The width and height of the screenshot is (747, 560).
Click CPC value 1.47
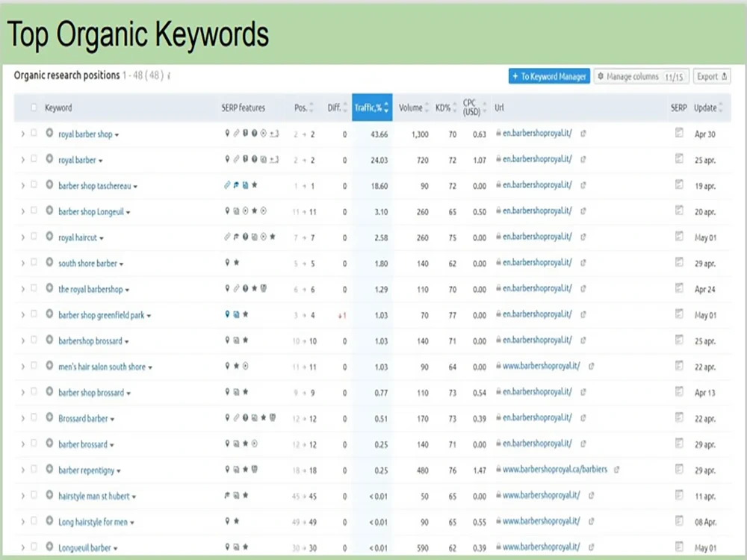pyautogui.click(x=480, y=470)
